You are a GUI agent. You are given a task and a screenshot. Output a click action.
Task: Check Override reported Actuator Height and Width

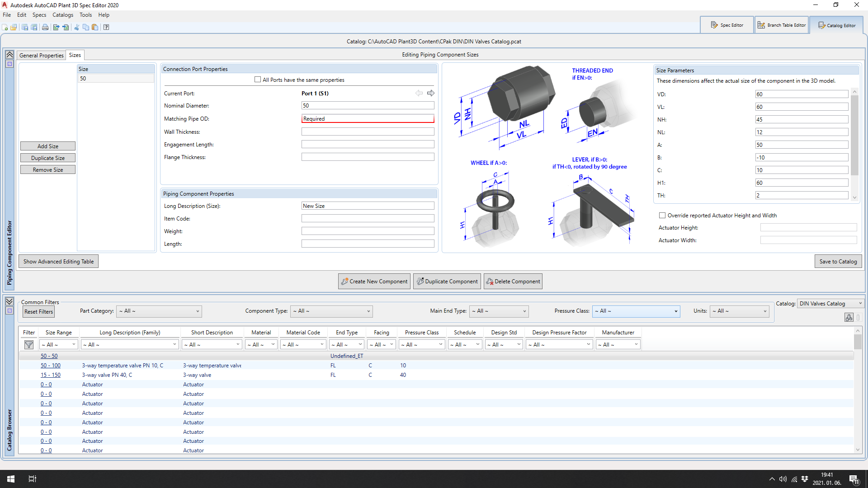662,216
